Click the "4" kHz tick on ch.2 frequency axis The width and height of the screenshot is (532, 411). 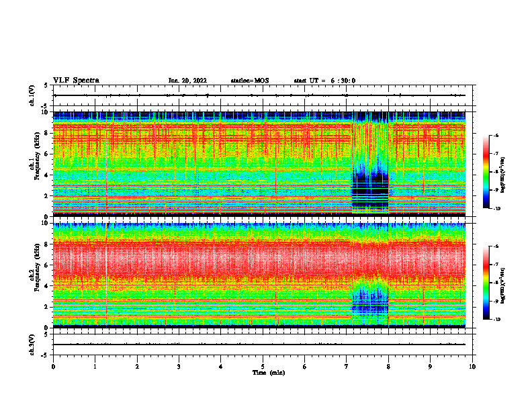(47, 286)
